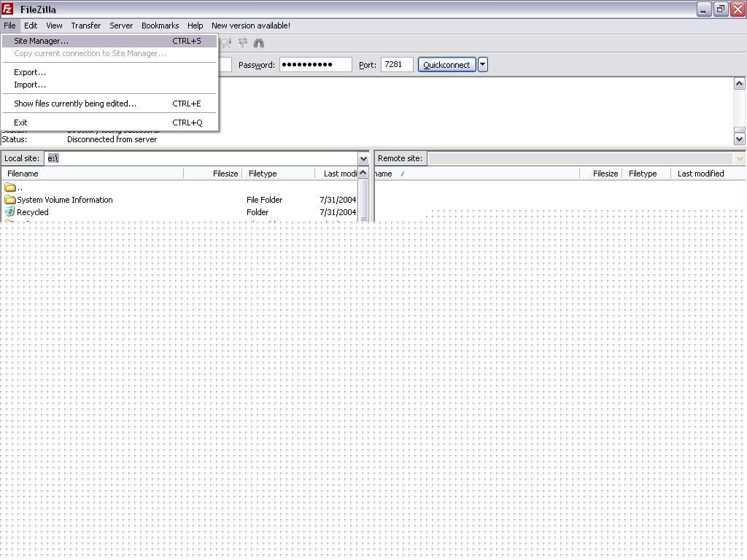Choose Exit from the File menu
The height and width of the screenshot is (560, 747).
click(109, 122)
